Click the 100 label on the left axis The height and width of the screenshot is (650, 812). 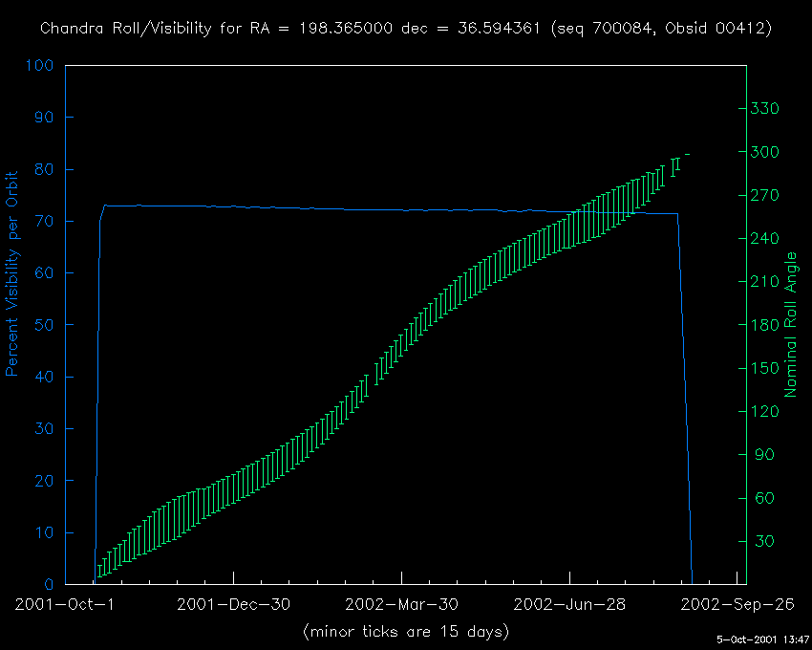(39, 65)
